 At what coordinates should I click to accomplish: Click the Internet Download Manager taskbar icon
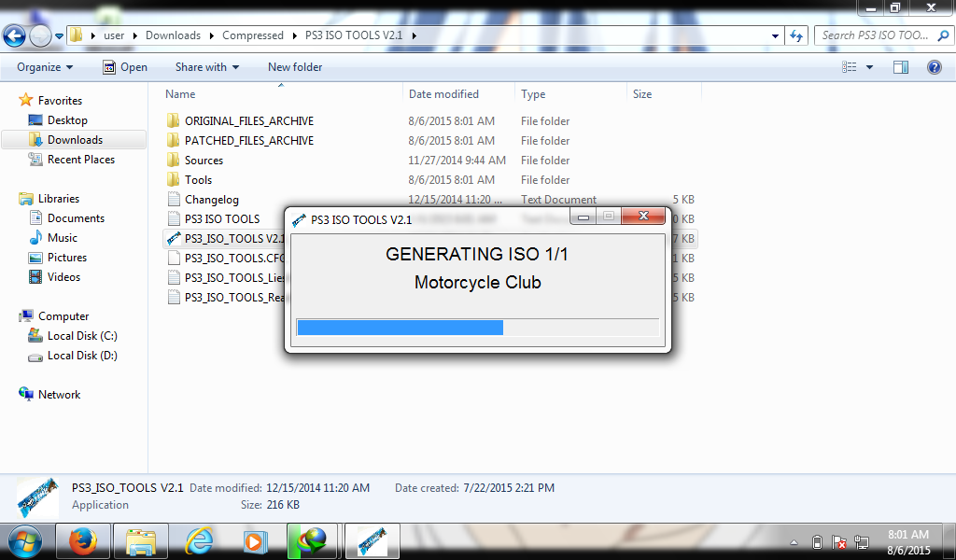[313, 541]
